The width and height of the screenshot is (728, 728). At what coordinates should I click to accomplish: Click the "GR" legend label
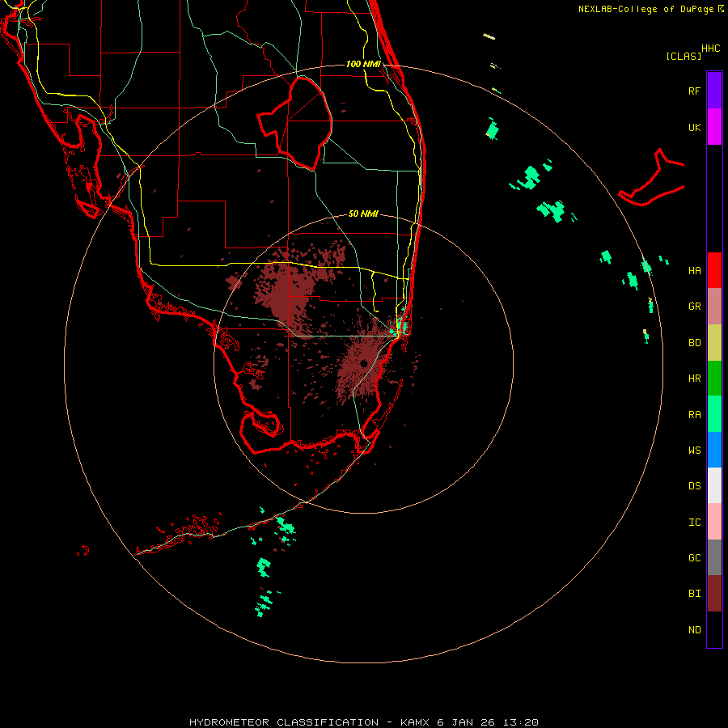[694, 307]
